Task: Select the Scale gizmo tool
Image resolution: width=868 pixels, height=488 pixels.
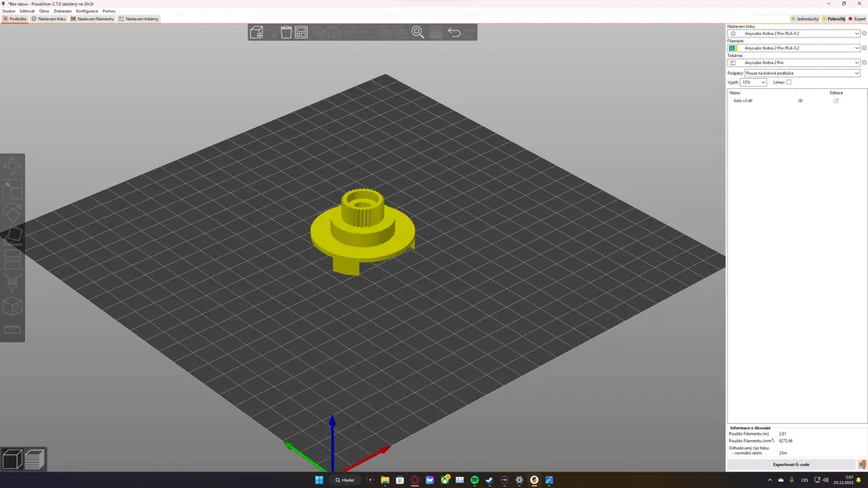Action: coord(13,189)
